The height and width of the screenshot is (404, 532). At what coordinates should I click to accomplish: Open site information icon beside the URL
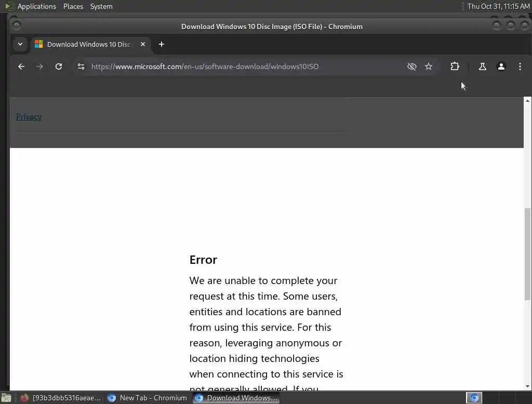pyautogui.click(x=81, y=66)
